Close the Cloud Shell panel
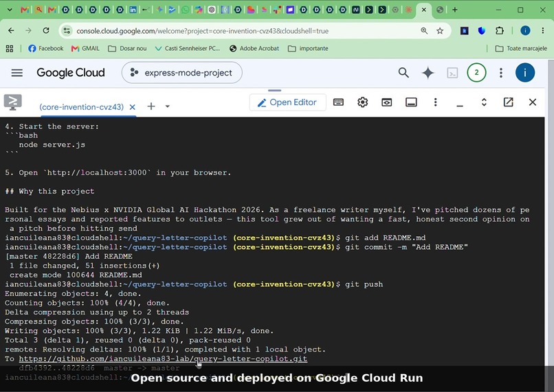This screenshot has height=392, width=554. 533,102
